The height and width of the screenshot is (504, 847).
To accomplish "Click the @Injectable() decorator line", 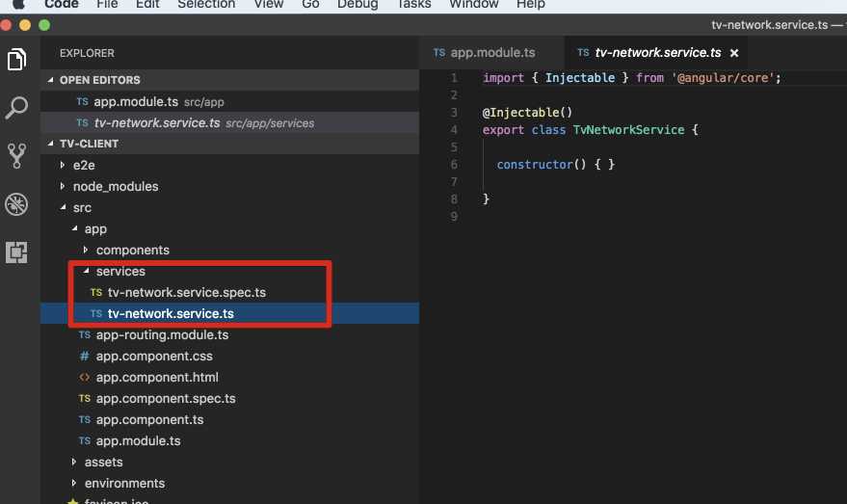I will pos(527,113).
